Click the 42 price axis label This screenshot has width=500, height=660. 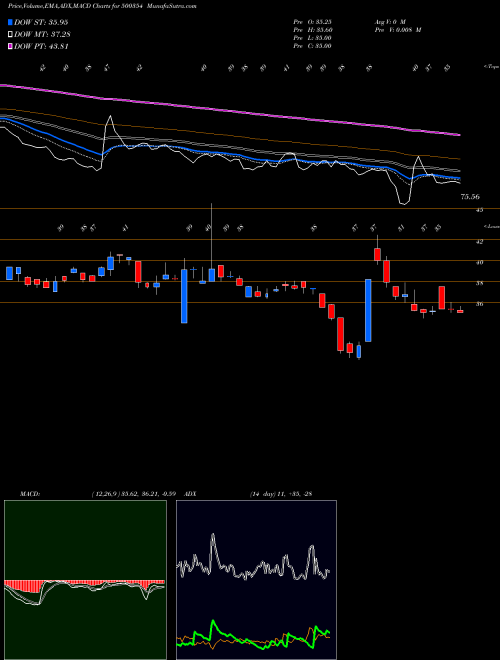(x=479, y=242)
